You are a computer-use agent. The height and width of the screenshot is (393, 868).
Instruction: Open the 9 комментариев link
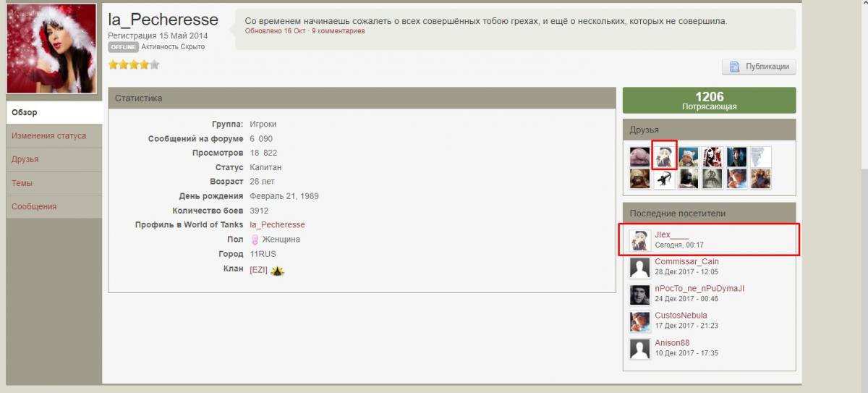[x=339, y=31]
